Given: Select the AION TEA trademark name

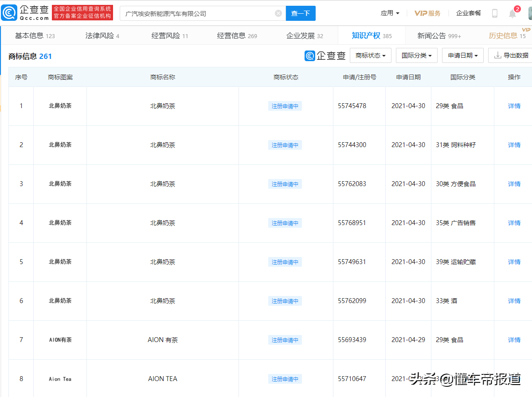Looking at the screenshot, I should coord(163,379).
